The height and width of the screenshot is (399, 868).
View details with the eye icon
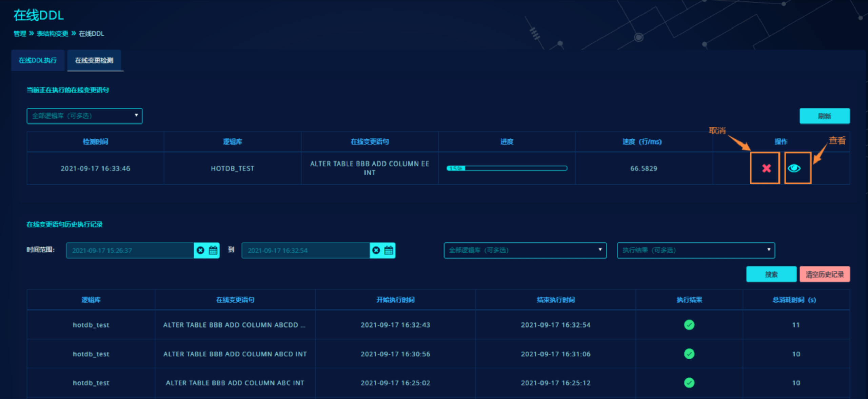[794, 168]
